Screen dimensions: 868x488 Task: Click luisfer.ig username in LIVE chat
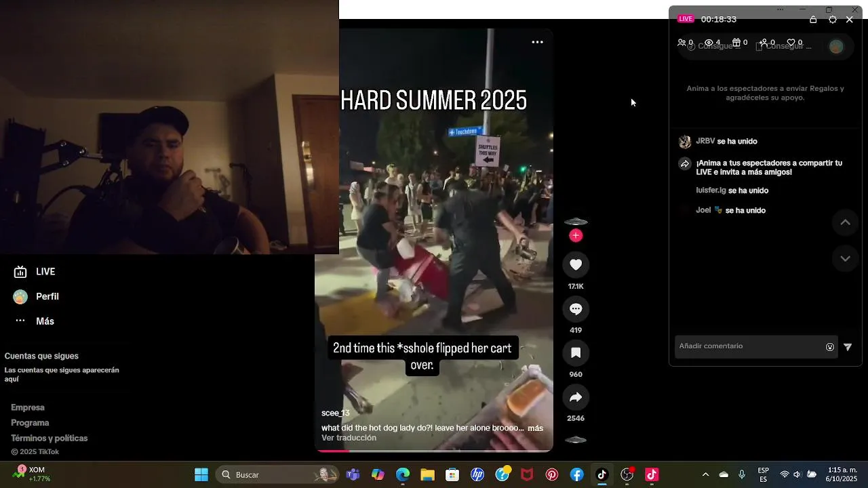711,190
